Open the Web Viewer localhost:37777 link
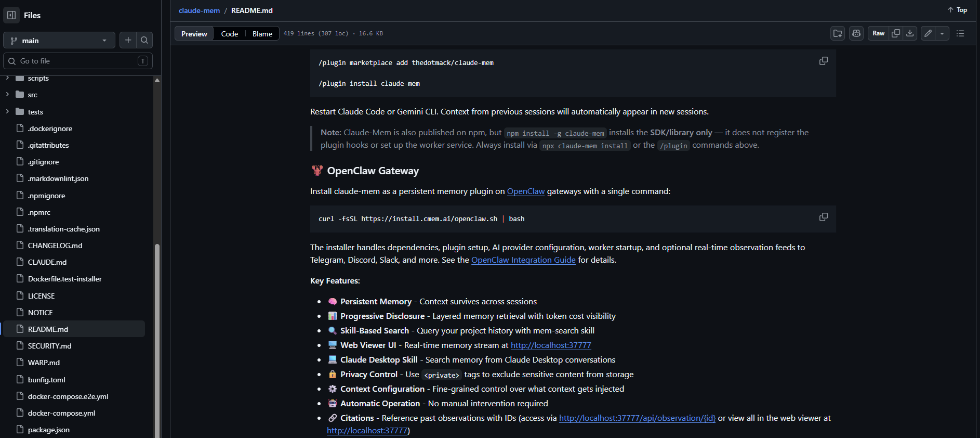Viewport: 980px width, 438px height. click(551, 345)
